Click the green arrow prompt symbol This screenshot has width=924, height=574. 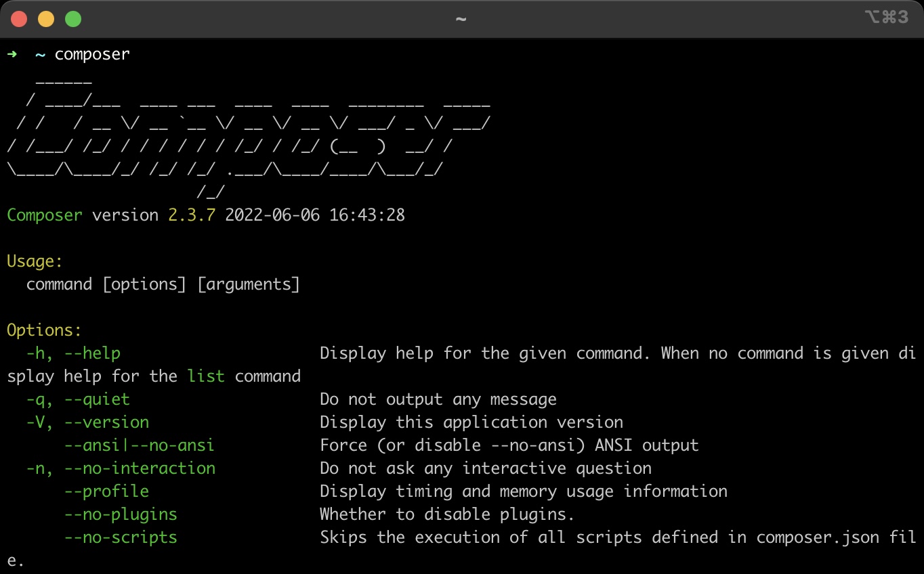pyautogui.click(x=12, y=54)
